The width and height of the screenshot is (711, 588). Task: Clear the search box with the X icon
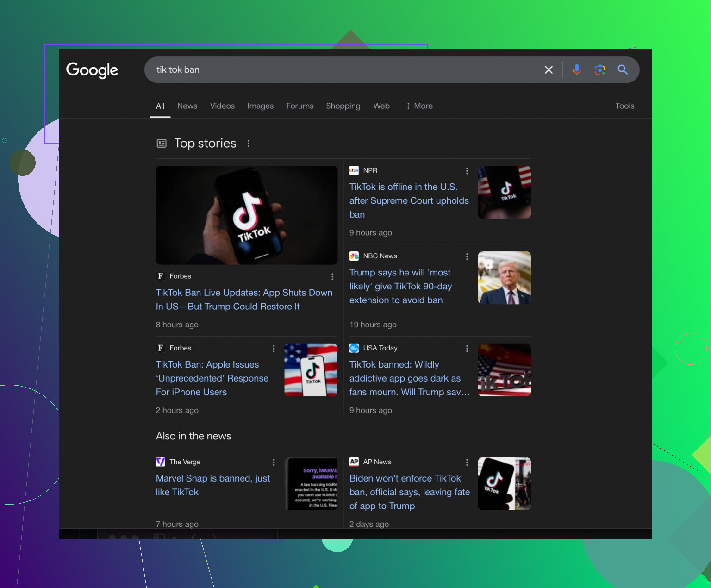pos(549,70)
